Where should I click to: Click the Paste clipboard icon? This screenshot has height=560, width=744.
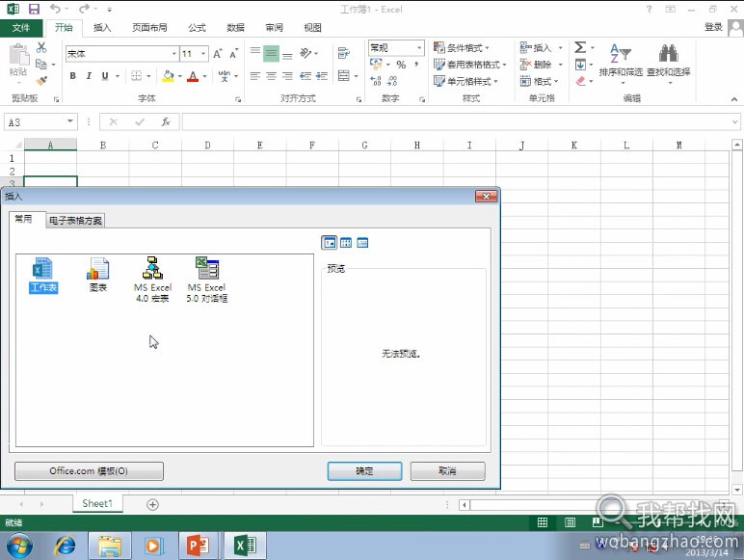[19, 55]
